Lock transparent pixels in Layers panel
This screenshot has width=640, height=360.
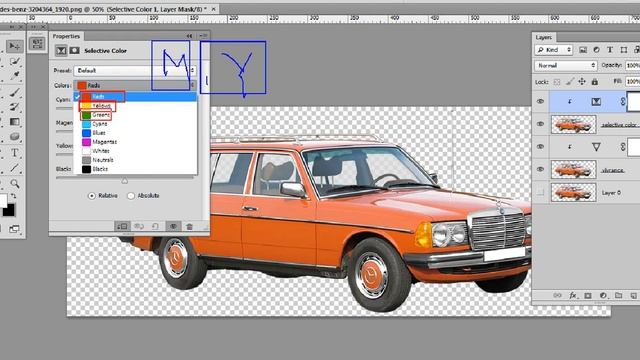pos(557,82)
